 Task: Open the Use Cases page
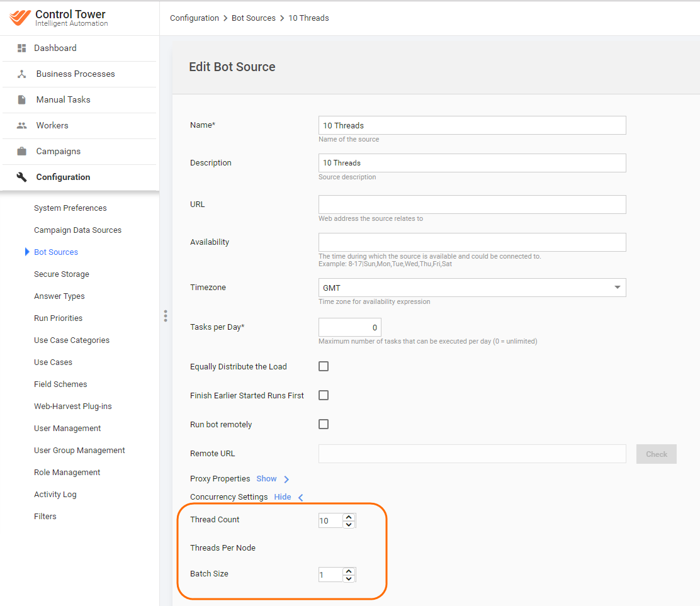[53, 362]
